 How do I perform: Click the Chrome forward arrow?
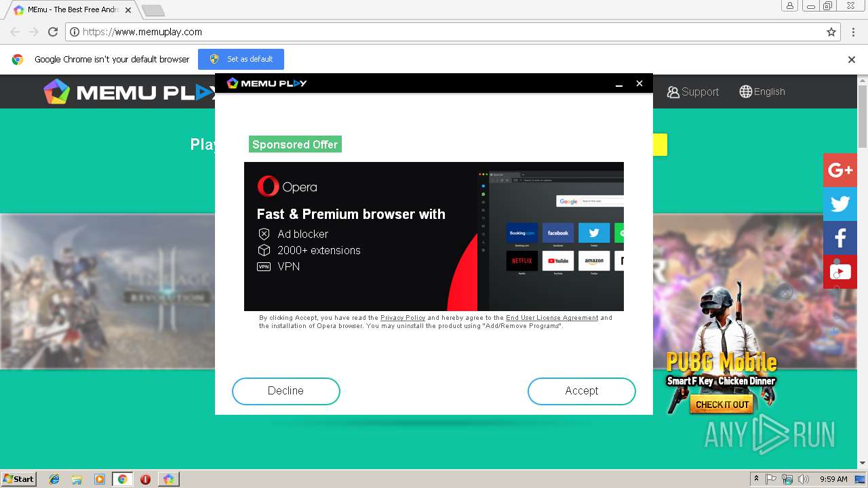pyautogui.click(x=34, y=32)
